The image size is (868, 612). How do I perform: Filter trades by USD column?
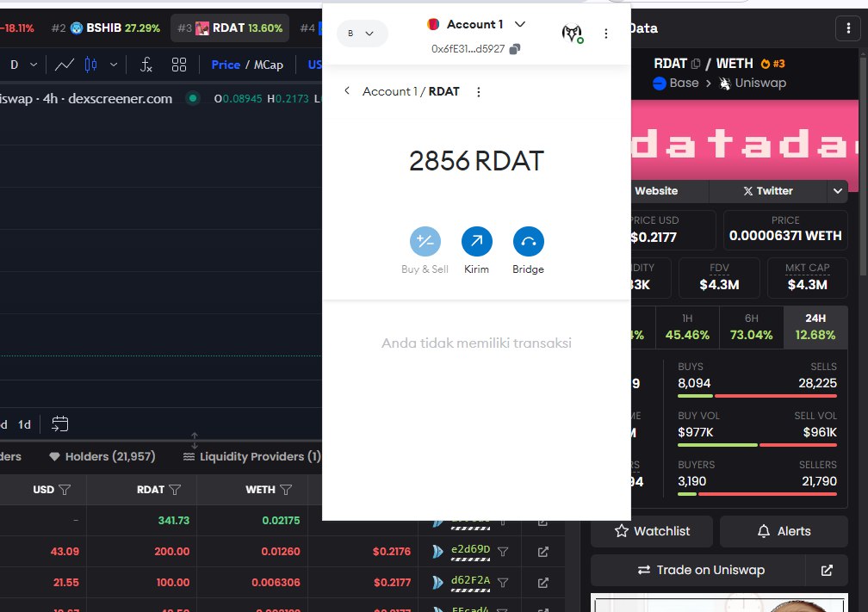[x=65, y=490]
